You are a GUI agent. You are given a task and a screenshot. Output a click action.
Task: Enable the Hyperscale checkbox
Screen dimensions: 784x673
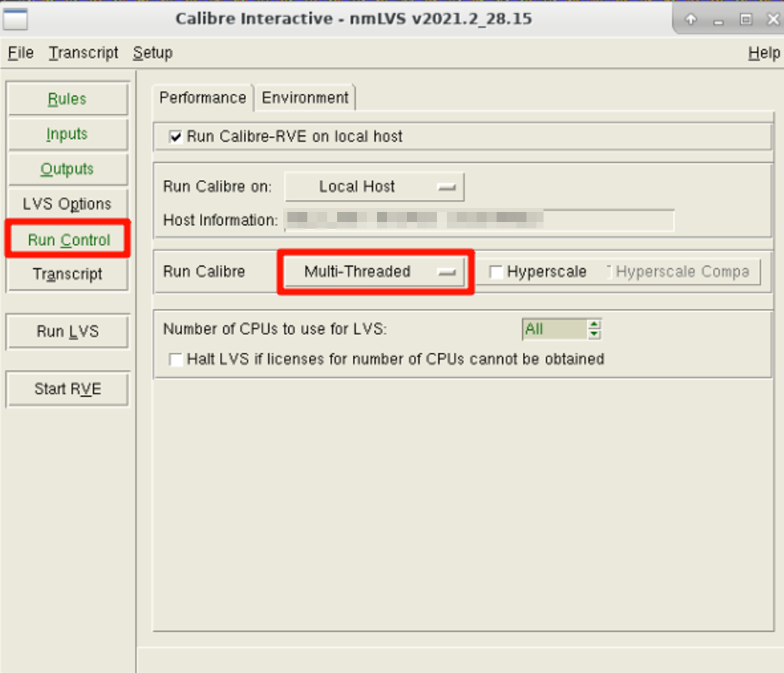495,272
